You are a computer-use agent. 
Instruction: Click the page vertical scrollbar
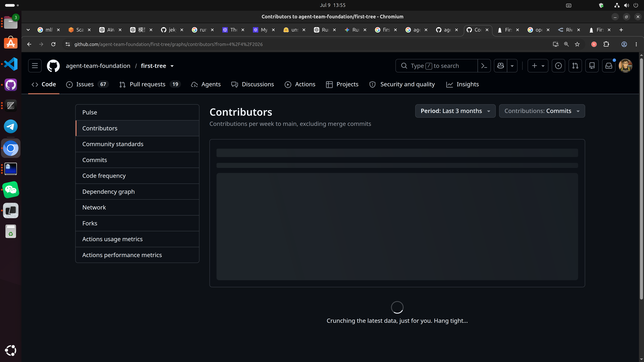(641, 179)
